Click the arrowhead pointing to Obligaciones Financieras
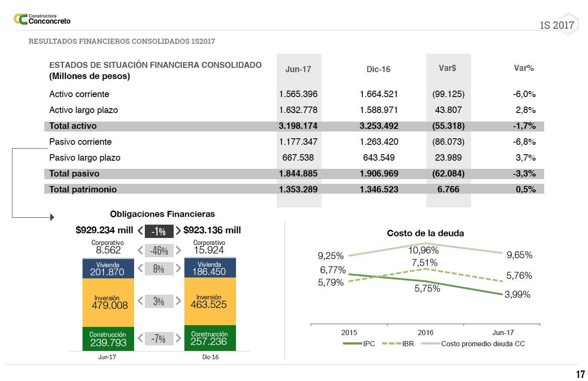 (x=52, y=217)
